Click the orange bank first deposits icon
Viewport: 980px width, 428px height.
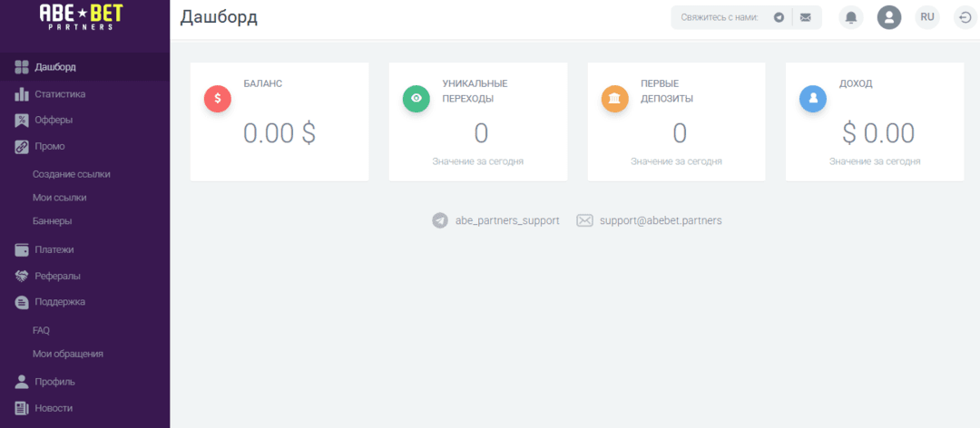point(614,98)
